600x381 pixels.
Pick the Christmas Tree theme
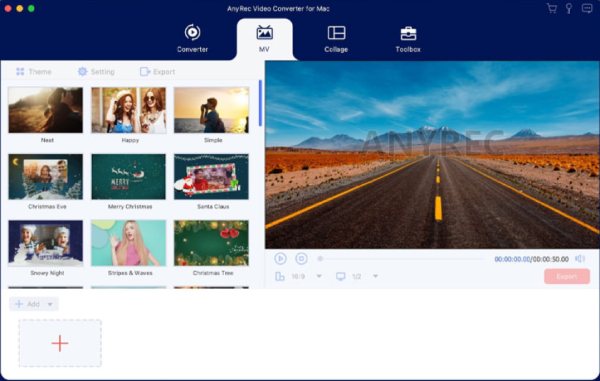(x=212, y=243)
